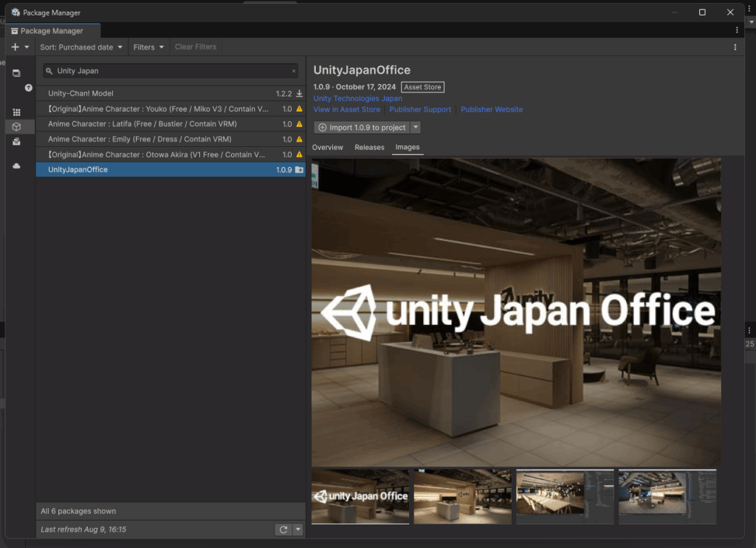Maximize the Package Manager window
This screenshot has width=756, height=548.
click(702, 12)
